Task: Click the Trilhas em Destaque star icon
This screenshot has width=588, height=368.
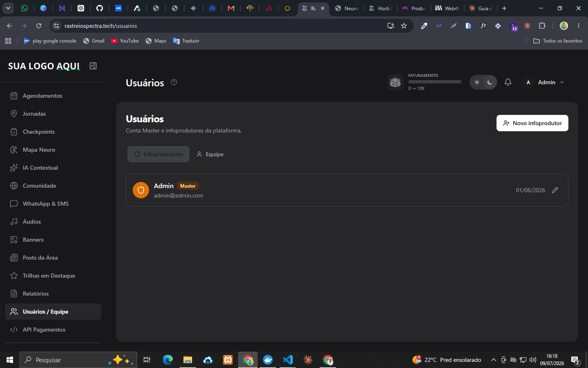Action: 14,276
